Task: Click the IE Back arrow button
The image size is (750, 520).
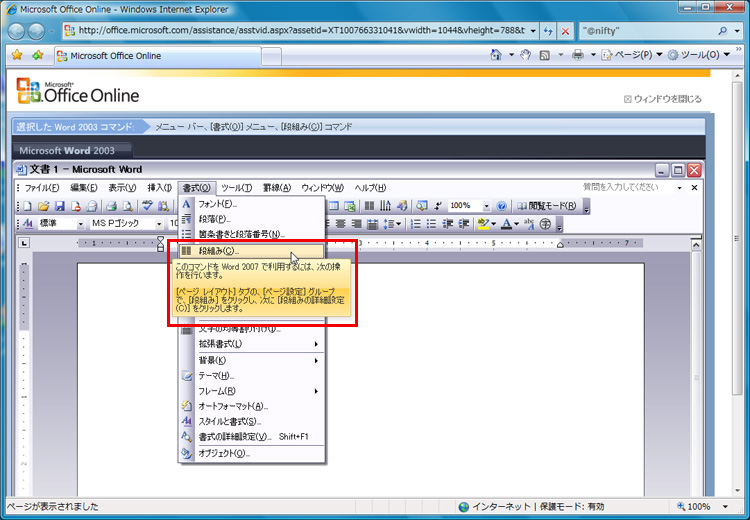Action: (16, 31)
